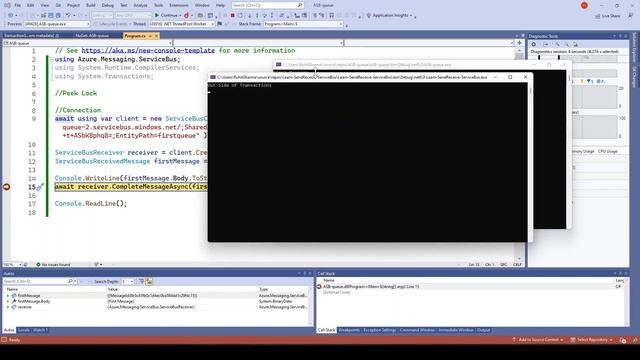Click the main Search box
Viewport: 640px width, 360px height.
(x=267, y=5)
